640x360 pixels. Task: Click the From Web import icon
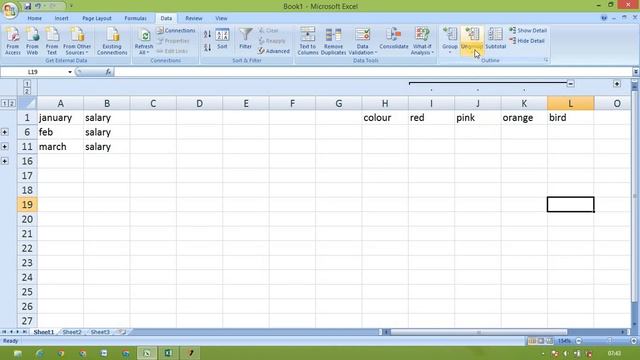tap(32, 41)
